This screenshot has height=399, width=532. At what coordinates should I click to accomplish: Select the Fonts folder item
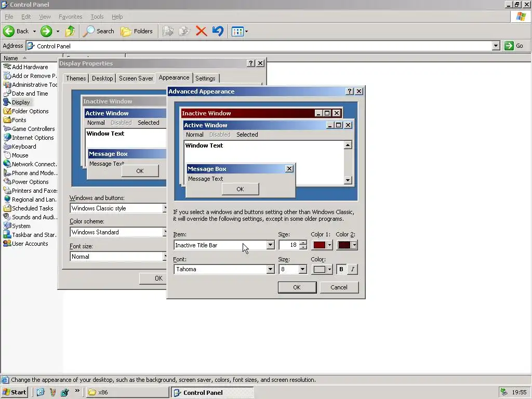(x=15, y=120)
